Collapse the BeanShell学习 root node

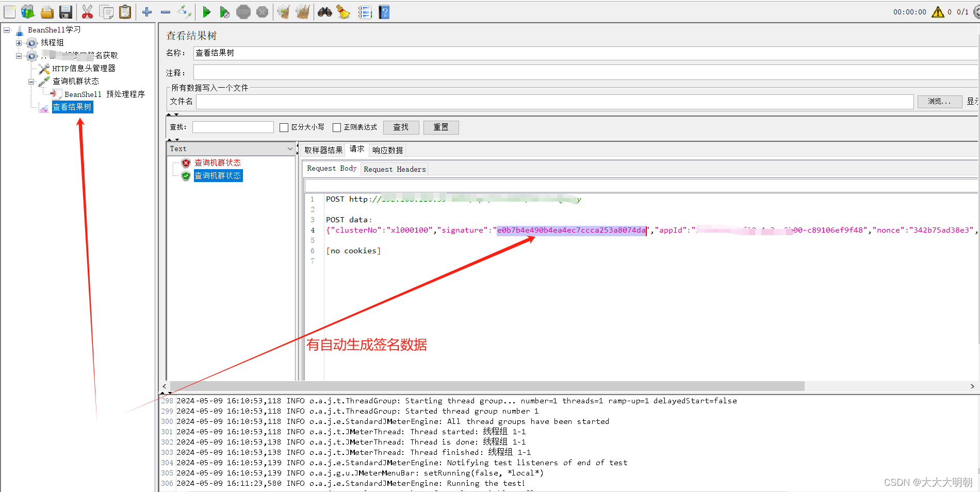(x=7, y=30)
